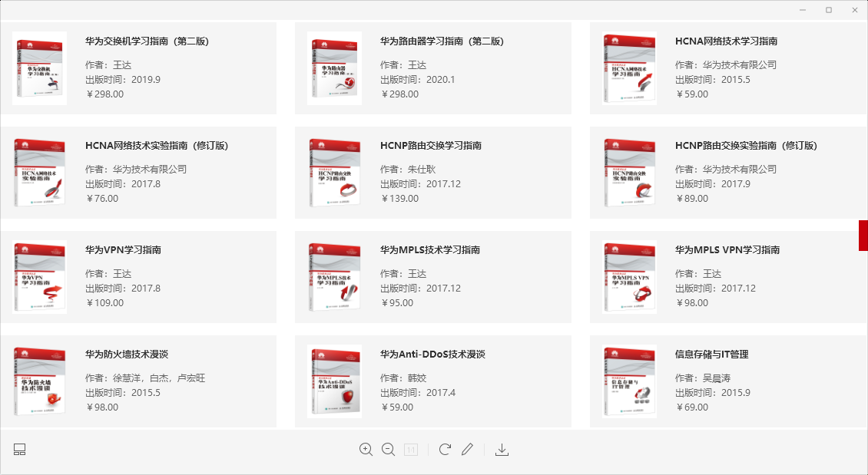The width and height of the screenshot is (868, 475).
Task: Minimize the image viewer window
Action: pyautogui.click(x=803, y=10)
